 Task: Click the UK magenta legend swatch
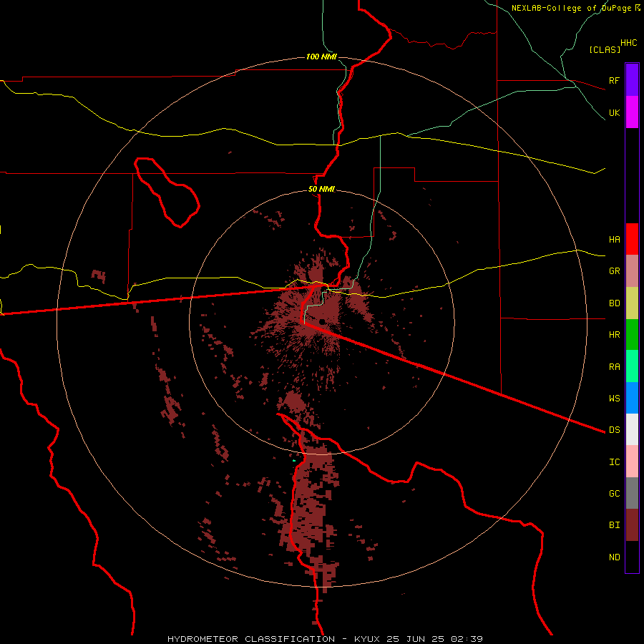[632, 112]
